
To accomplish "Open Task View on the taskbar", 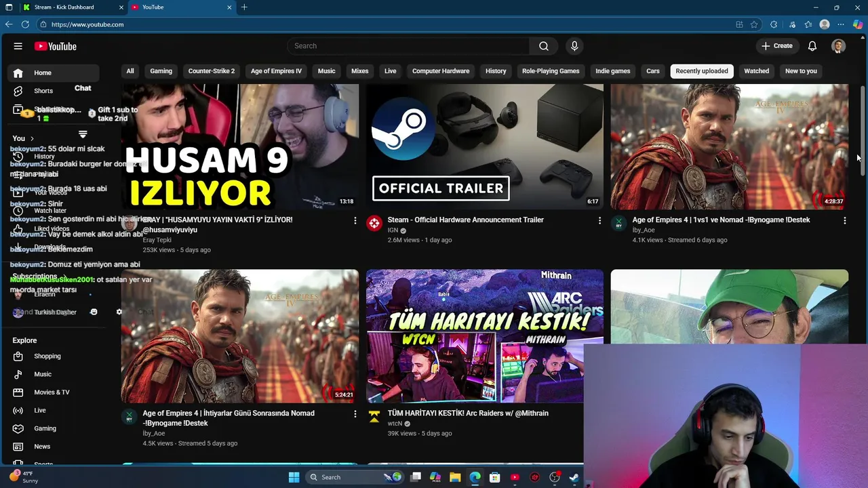I will tap(416, 477).
